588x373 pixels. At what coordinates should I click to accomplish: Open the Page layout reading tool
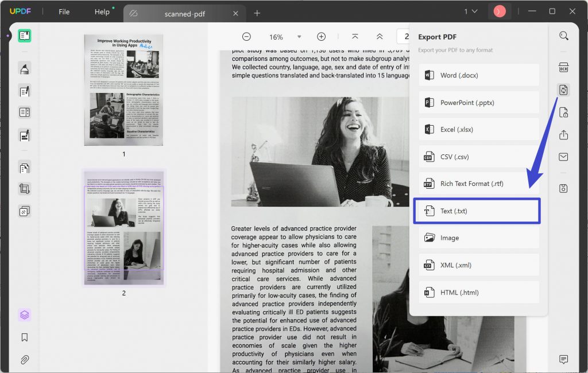click(x=25, y=112)
